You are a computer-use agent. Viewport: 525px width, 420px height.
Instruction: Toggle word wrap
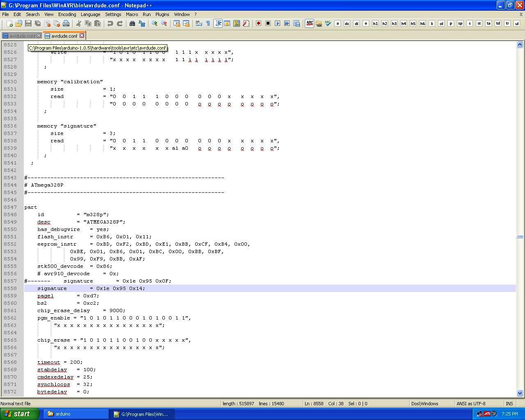point(199,23)
